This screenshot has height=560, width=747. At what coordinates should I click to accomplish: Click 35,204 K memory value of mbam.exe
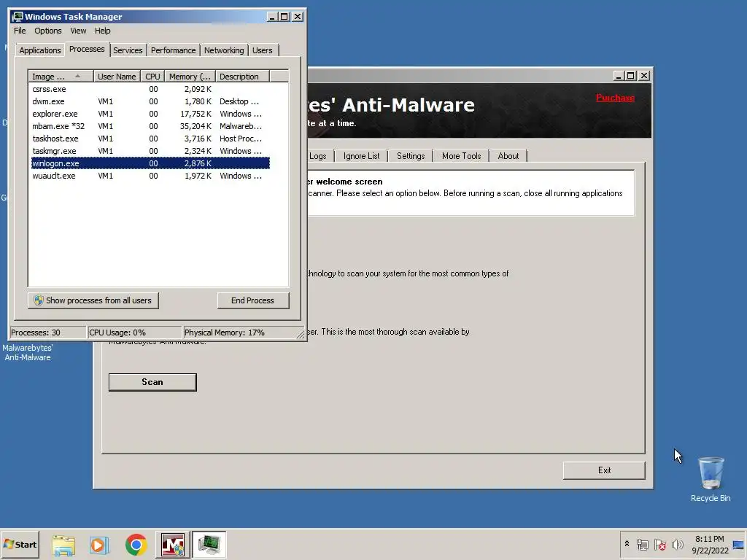196,126
